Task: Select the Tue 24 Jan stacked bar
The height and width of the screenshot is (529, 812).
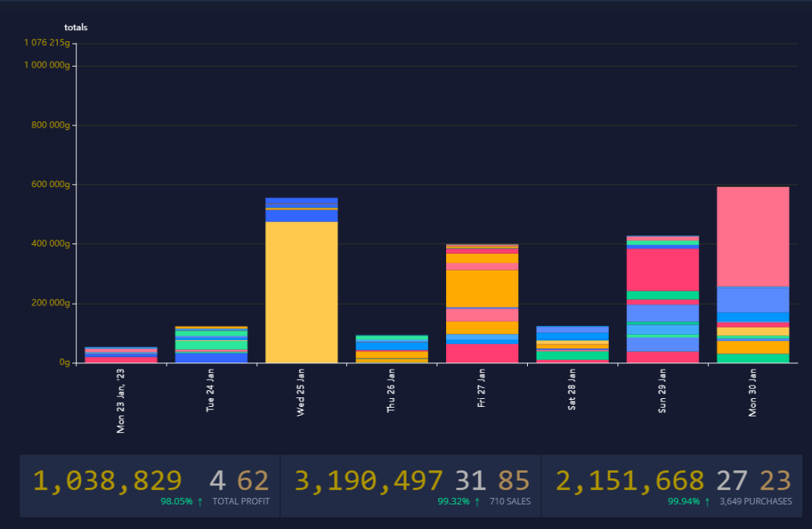Action: [x=211, y=344]
